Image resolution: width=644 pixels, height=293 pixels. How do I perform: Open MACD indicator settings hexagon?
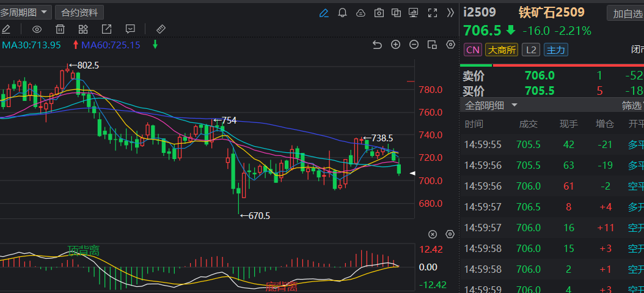click(450, 234)
